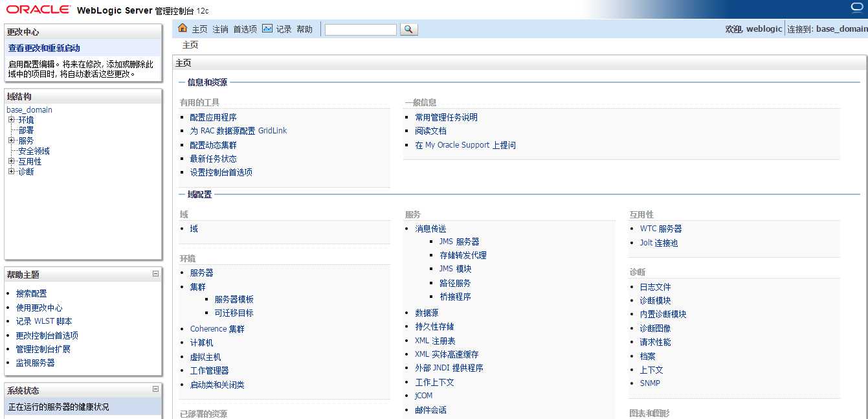Viewport: 868px width, 419px height.
Task: Open 集群 link under 环境
Action: [x=198, y=287]
